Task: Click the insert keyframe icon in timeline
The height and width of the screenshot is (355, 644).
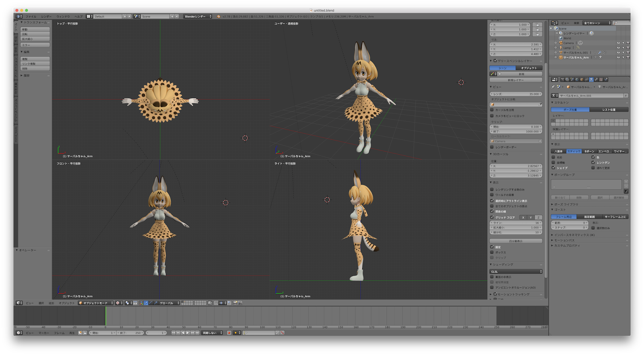Action: coord(277,333)
